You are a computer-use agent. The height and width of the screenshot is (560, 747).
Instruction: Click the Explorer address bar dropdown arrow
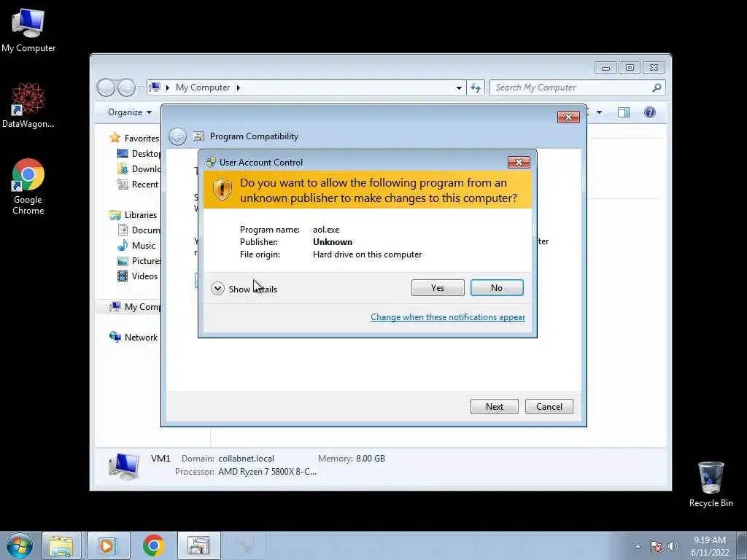pos(459,87)
